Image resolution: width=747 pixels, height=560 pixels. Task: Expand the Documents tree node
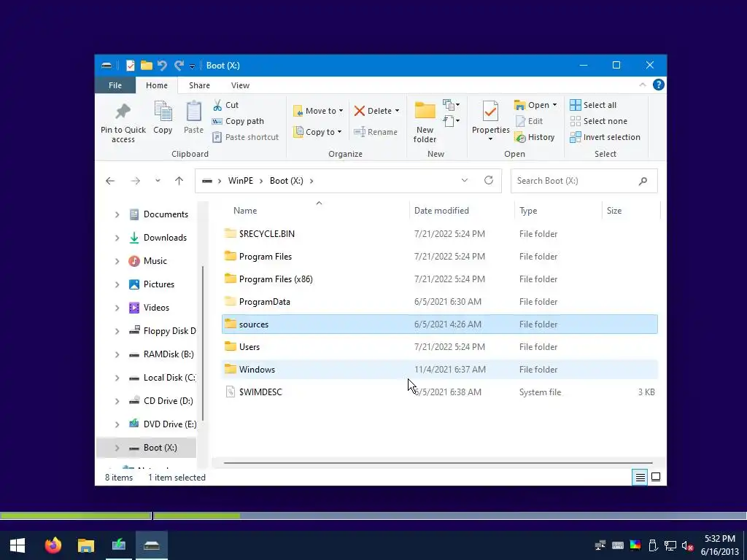(117, 215)
